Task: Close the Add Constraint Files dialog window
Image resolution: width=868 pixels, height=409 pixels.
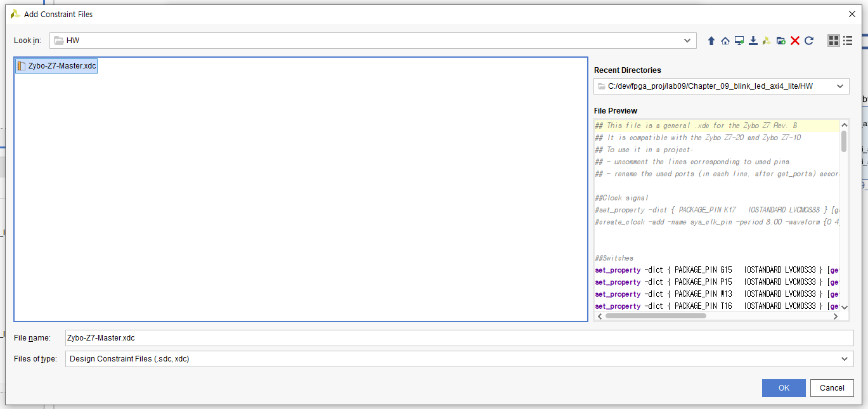Action: pyautogui.click(x=852, y=14)
